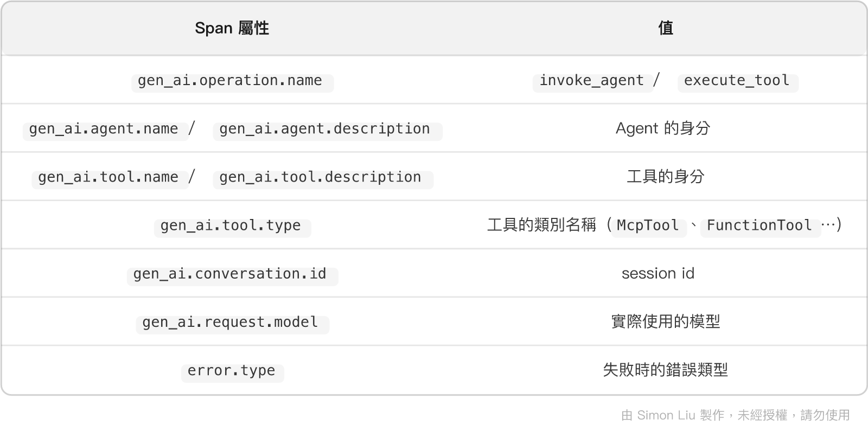Click the Agent 的身分 cell
Image resolution: width=868 pixels, height=432 pixels.
pos(663,128)
